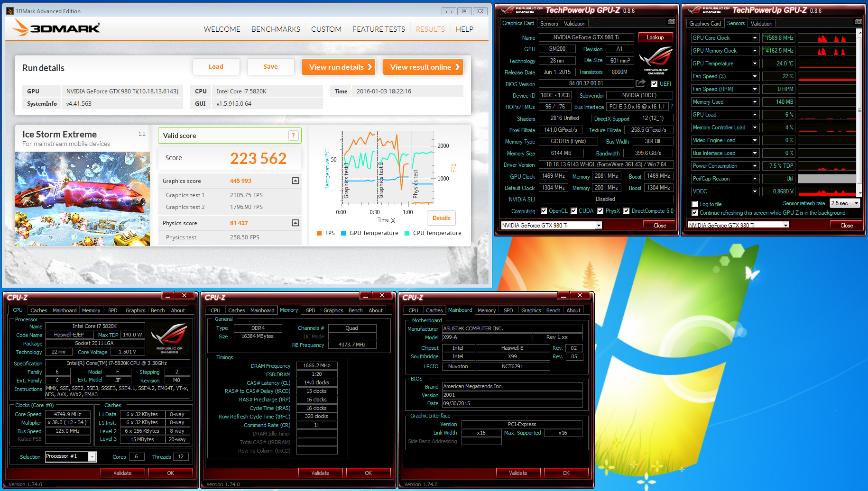Click the ROG logo in GPU-Z Graphics Card tab
This screenshot has width=868, height=491.
click(x=656, y=60)
